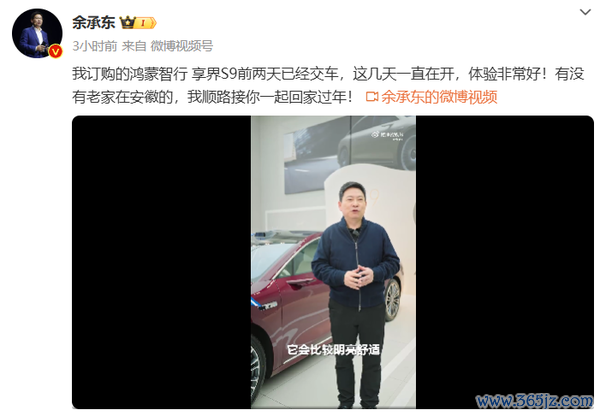Click the post text 我订购的鸿蒙智行

pyautogui.click(x=130, y=73)
